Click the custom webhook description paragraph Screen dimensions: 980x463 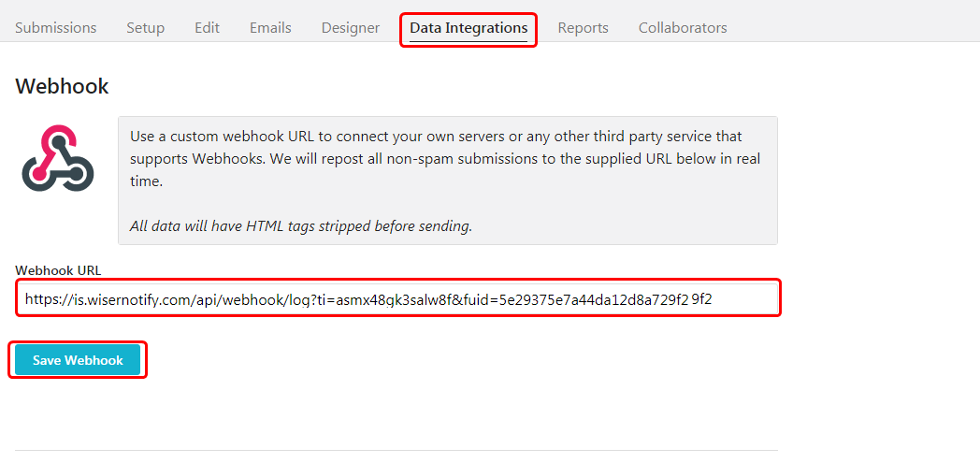pyautogui.click(x=445, y=159)
